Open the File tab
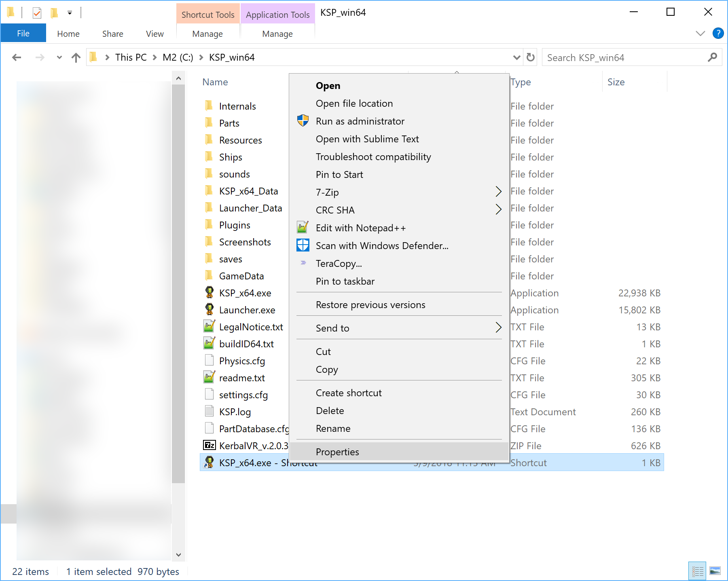Image resolution: width=728 pixels, height=581 pixels. tap(23, 33)
